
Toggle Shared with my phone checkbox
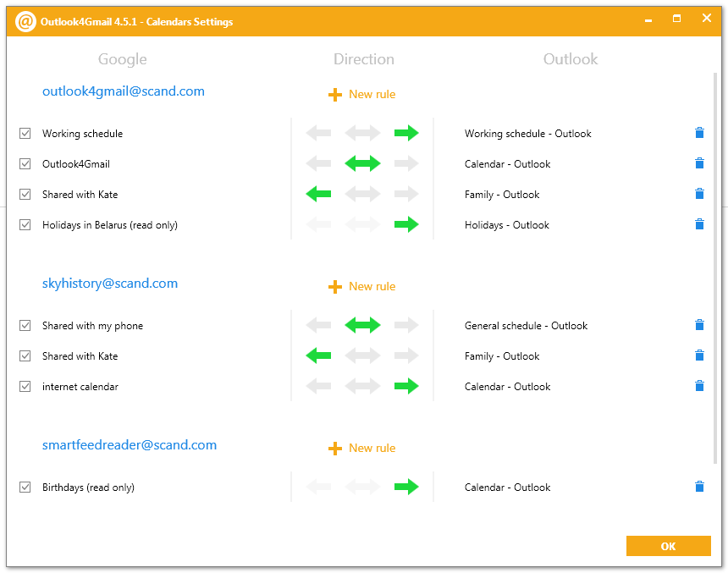click(x=25, y=326)
